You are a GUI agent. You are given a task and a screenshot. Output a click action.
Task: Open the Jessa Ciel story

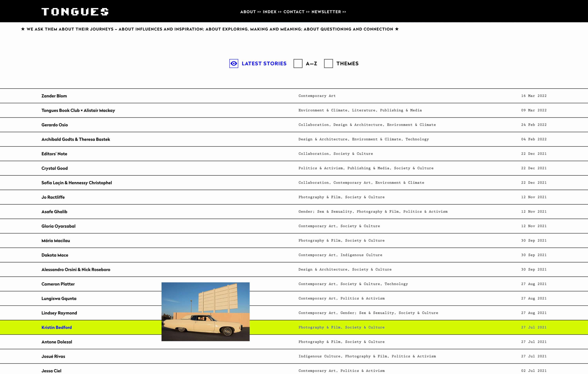click(51, 371)
